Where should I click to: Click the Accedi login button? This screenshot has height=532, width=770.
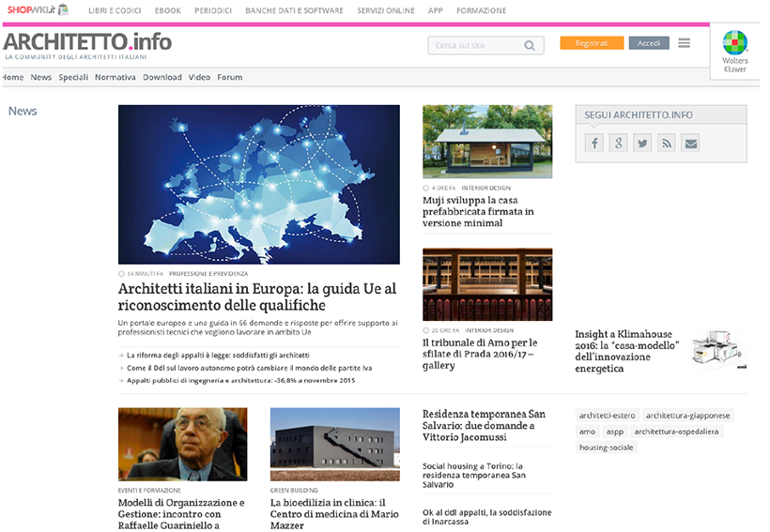tap(649, 43)
